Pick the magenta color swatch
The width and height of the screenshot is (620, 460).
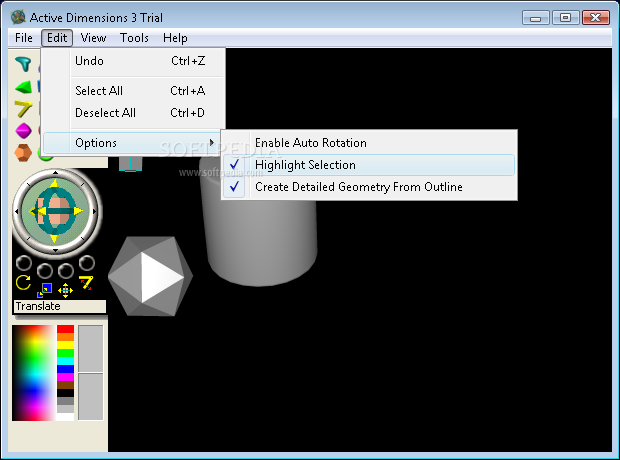click(x=66, y=377)
